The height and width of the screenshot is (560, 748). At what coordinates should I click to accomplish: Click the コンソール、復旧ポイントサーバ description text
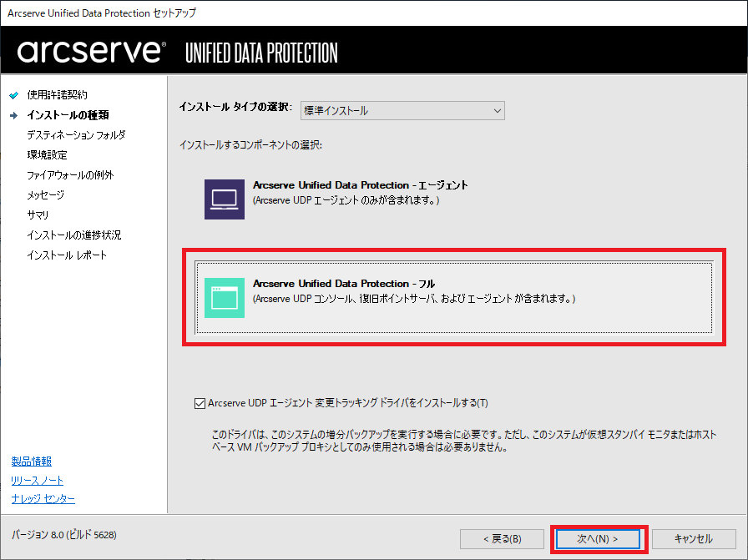[414, 299]
